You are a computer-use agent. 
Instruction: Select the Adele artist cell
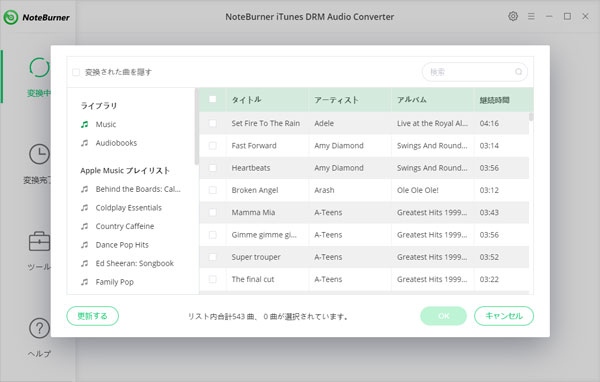(x=324, y=123)
